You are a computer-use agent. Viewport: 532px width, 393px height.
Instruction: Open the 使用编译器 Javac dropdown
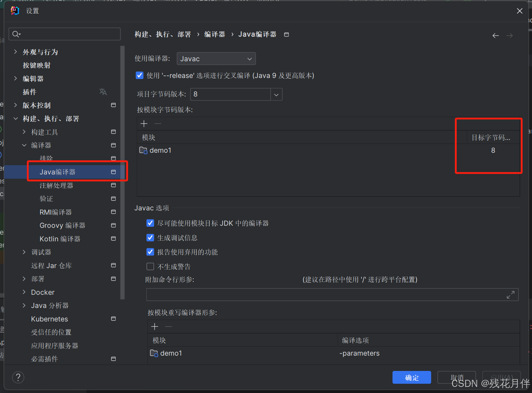pos(216,58)
